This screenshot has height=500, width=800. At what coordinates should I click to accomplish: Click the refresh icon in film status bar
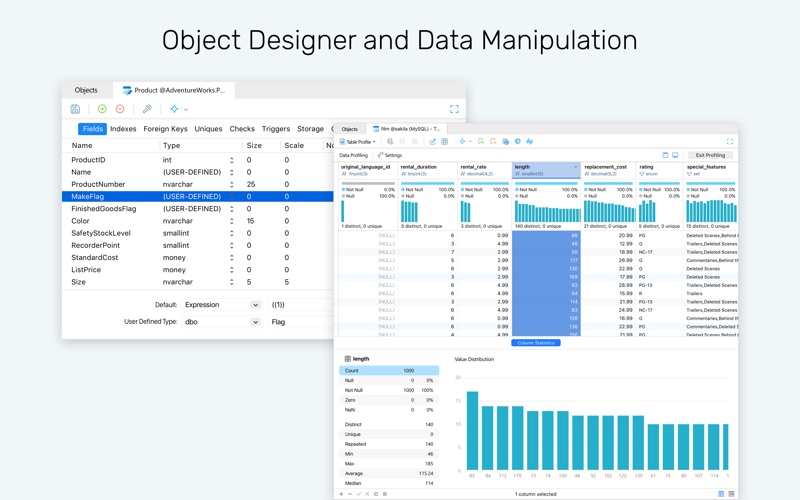tap(376, 494)
